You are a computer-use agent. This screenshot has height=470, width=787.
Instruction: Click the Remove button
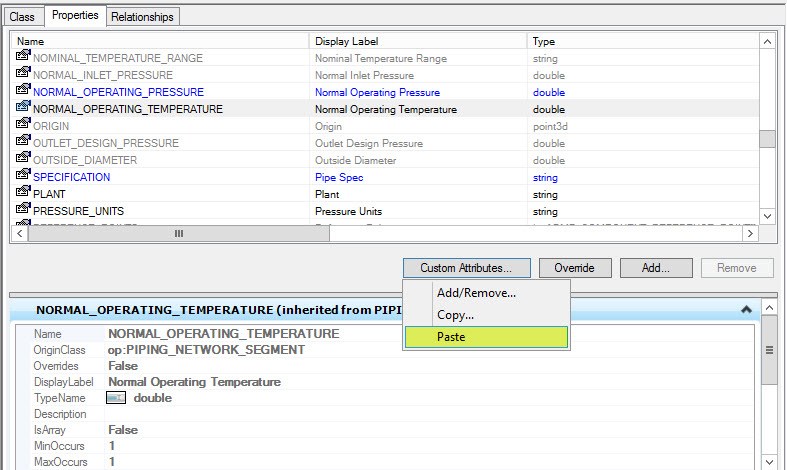click(737, 268)
